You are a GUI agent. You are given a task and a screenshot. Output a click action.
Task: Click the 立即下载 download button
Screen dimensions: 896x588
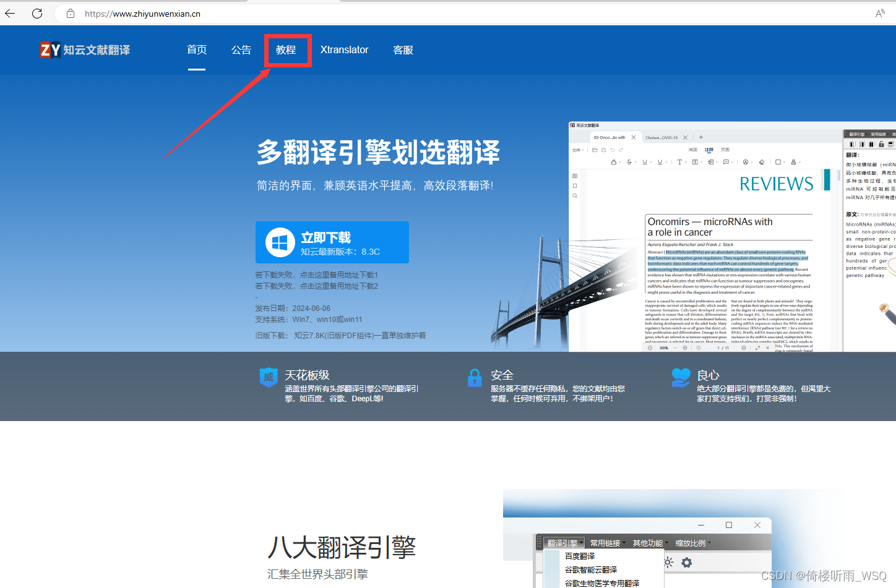332,242
